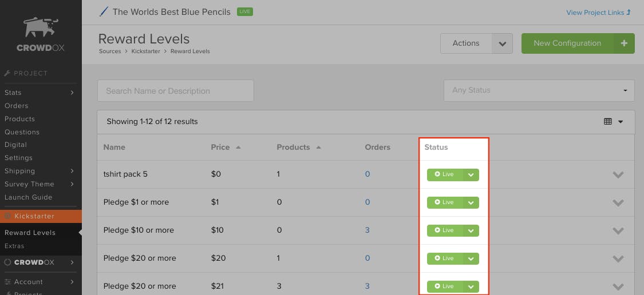Click the CrowdOx circle icon in sidebar
This screenshot has width=644, height=295.
(7, 262)
